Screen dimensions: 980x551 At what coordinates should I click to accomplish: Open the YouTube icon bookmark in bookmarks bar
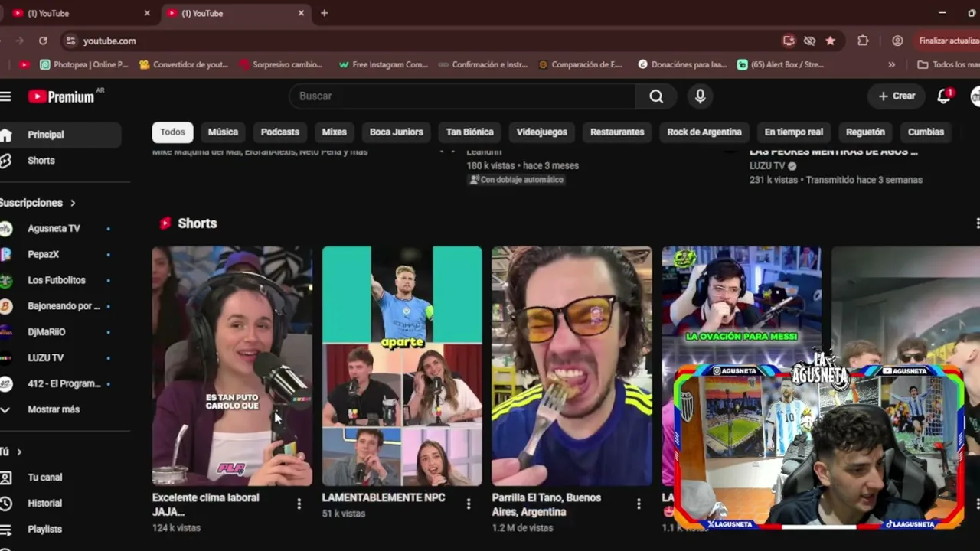[x=24, y=64]
